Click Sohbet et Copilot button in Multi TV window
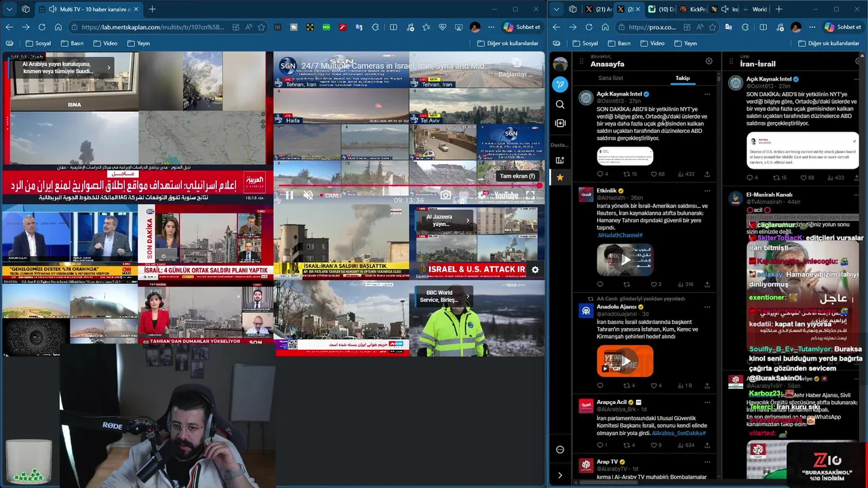The width and height of the screenshot is (868, 488). [x=521, y=27]
